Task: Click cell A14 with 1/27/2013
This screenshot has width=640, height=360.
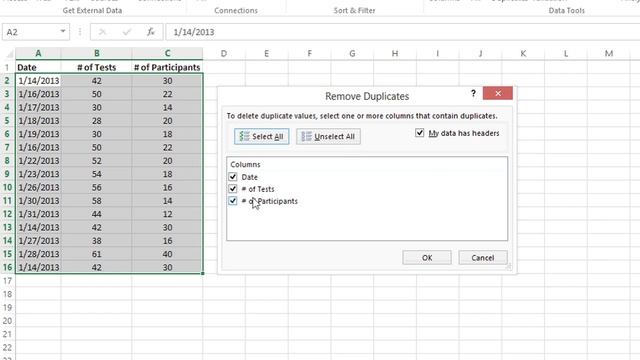Action: (x=38, y=241)
